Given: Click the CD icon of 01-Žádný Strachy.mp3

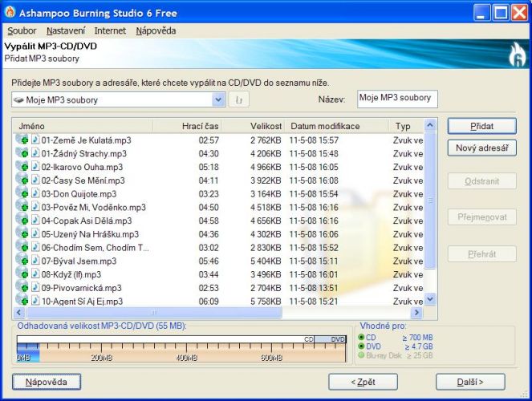Looking at the screenshot, I should point(22,153).
